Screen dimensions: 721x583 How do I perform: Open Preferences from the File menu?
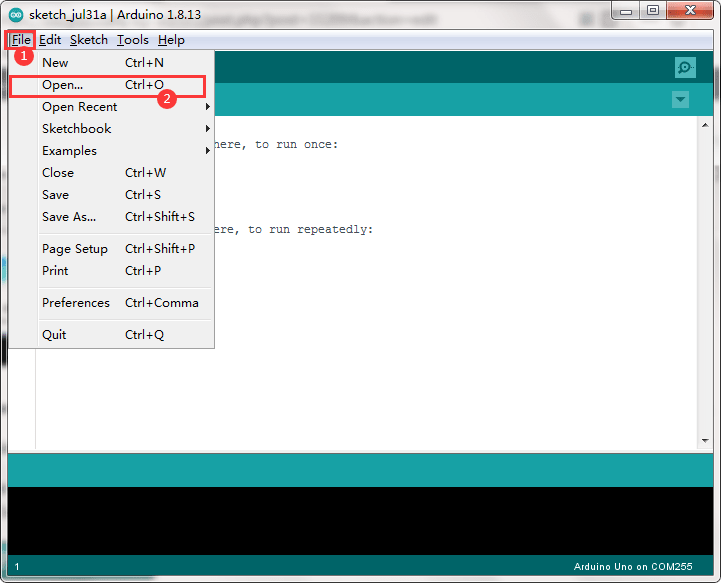tap(111, 303)
